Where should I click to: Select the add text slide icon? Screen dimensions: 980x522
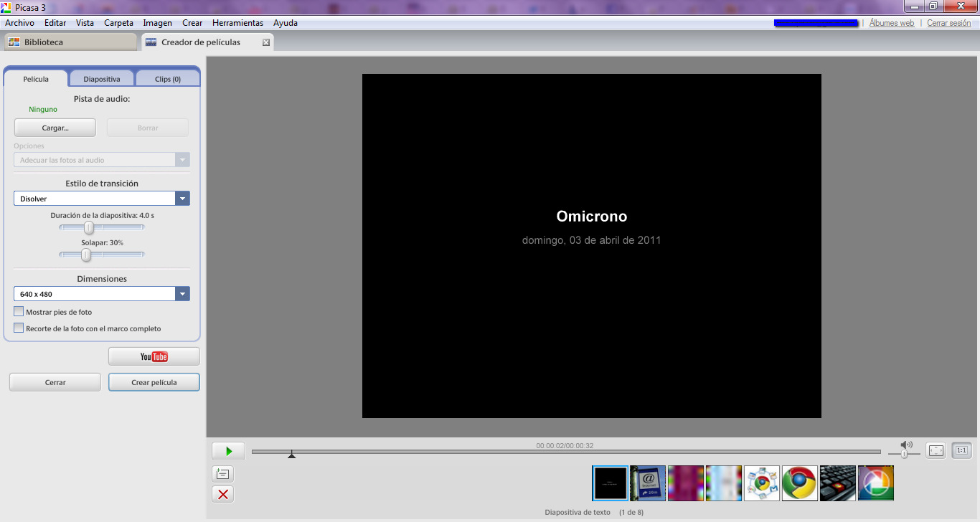pos(222,473)
